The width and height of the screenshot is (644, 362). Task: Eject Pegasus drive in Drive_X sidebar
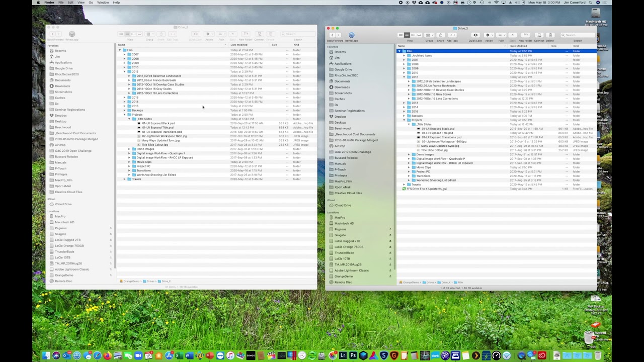pyautogui.click(x=390, y=229)
